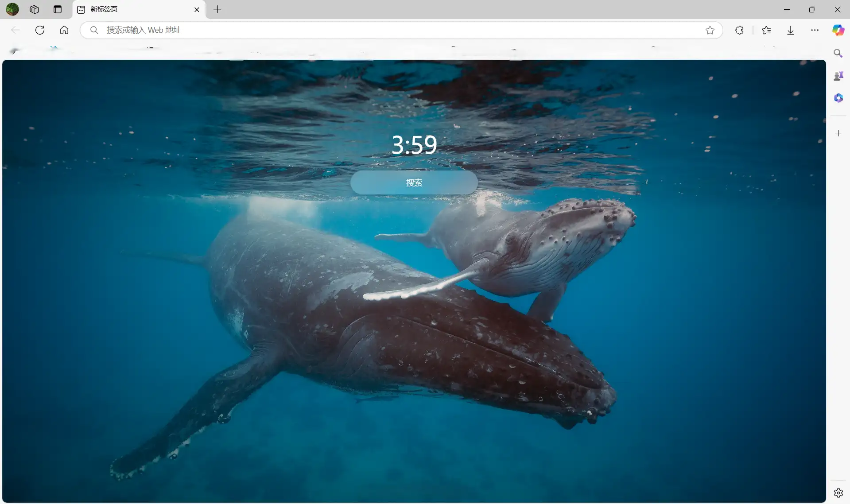Open the chess pieces Games sidebar app
This screenshot has height=504, width=850.
(x=838, y=76)
